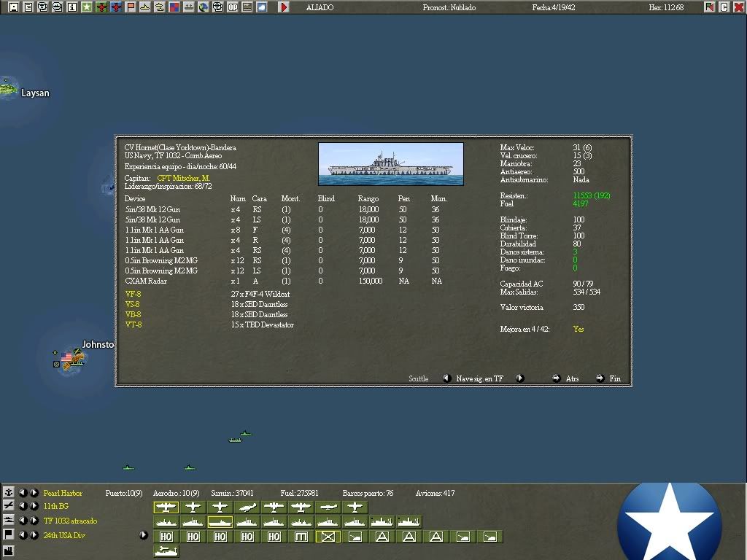Viewport: 747px width, 560px height.
Task: Click the Barcos puerto: 76 text
Action: tap(368, 493)
